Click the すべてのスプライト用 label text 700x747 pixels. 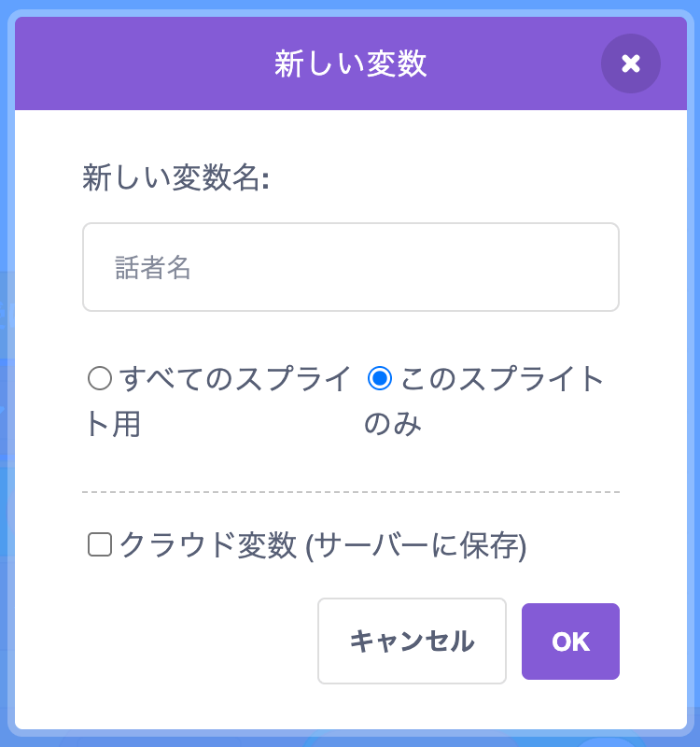coord(233,379)
